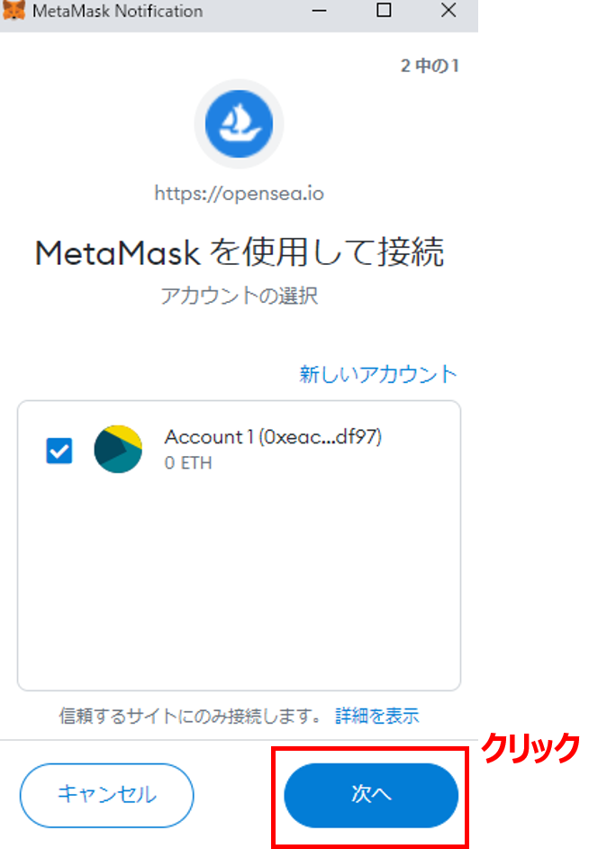Click the 次へ button
The width and height of the screenshot is (616, 849).
[371, 795]
